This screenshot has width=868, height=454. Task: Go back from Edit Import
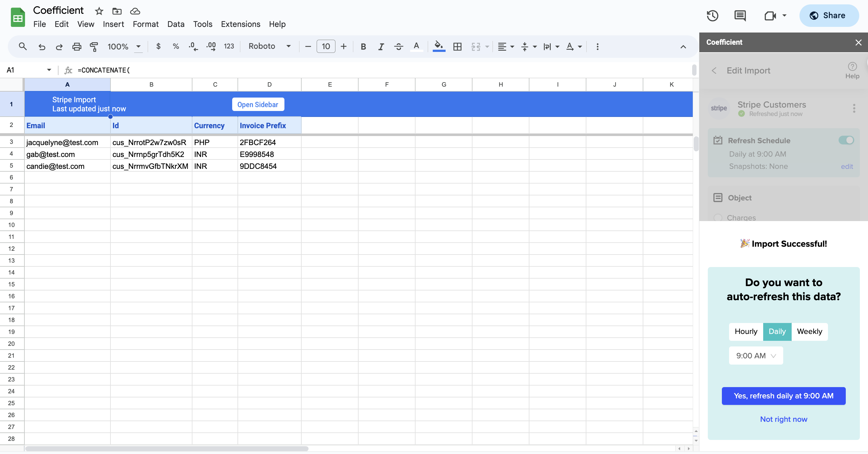click(x=714, y=70)
